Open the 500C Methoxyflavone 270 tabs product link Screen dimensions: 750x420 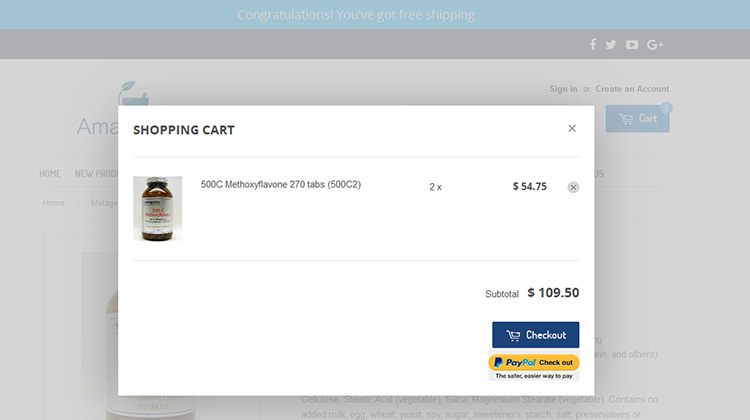tap(281, 184)
